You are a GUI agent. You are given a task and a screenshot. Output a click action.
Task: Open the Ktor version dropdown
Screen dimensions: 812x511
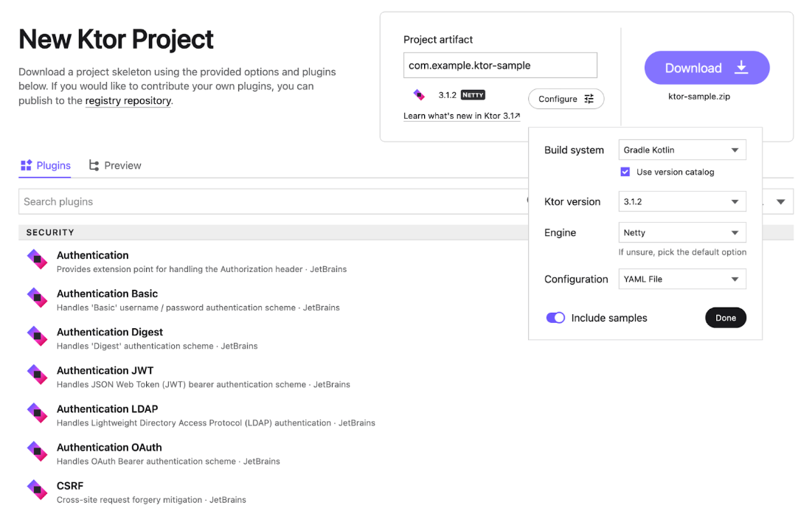pyautogui.click(x=682, y=201)
